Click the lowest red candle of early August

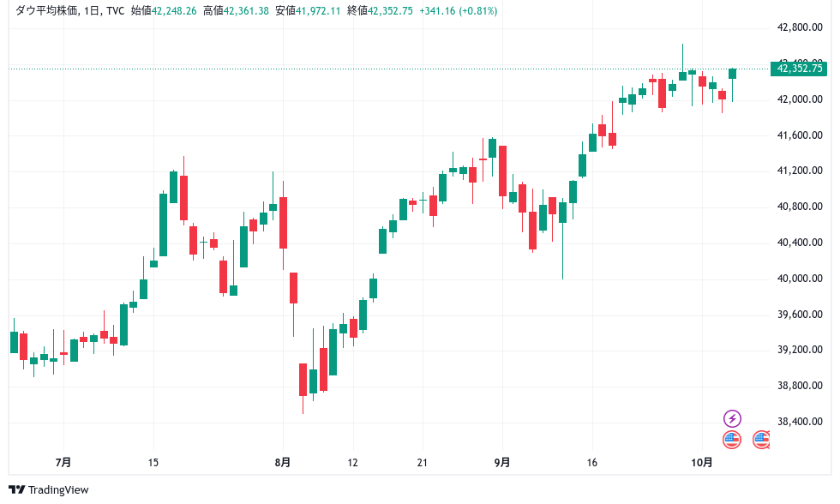coord(303,380)
